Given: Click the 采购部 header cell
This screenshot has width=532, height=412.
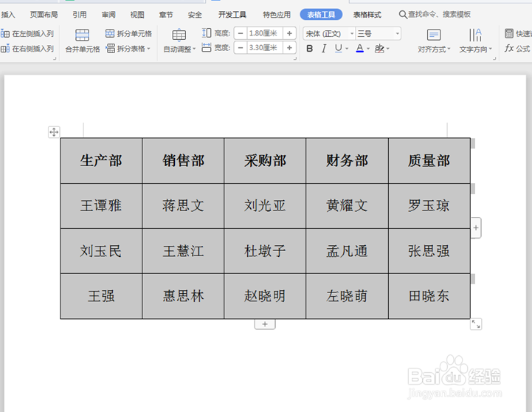Looking at the screenshot, I should (265, 160).
